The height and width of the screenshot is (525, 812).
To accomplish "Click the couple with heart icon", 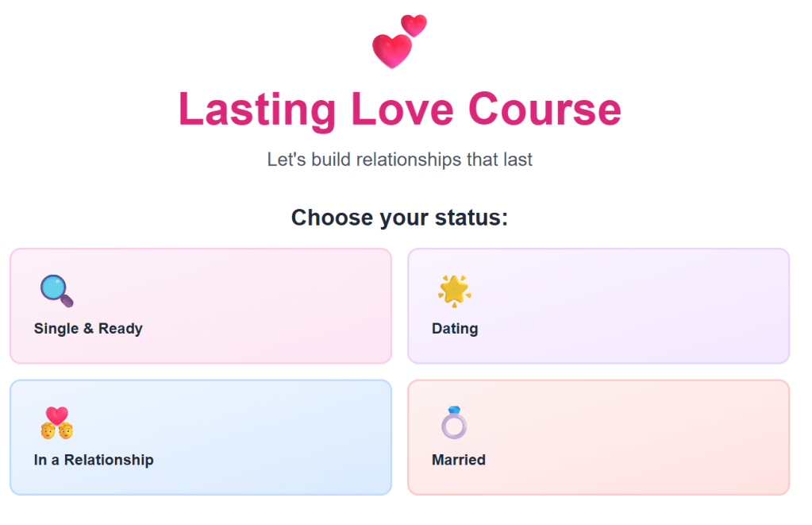I will click(x=56, y=423).
